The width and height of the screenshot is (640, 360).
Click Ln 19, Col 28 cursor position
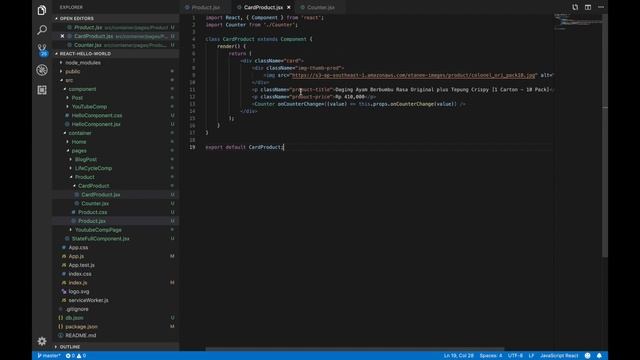tap(458, 356)
